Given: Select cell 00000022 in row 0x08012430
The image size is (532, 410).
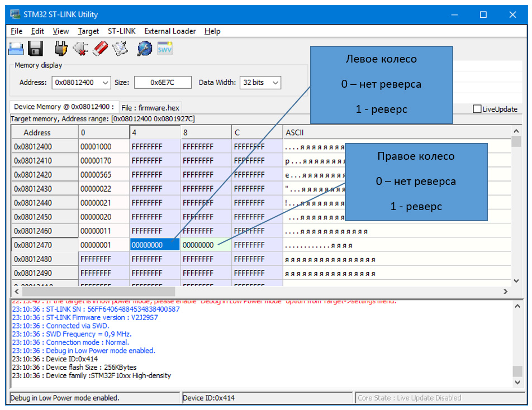Looking at the screenshot, I should 104,189.
